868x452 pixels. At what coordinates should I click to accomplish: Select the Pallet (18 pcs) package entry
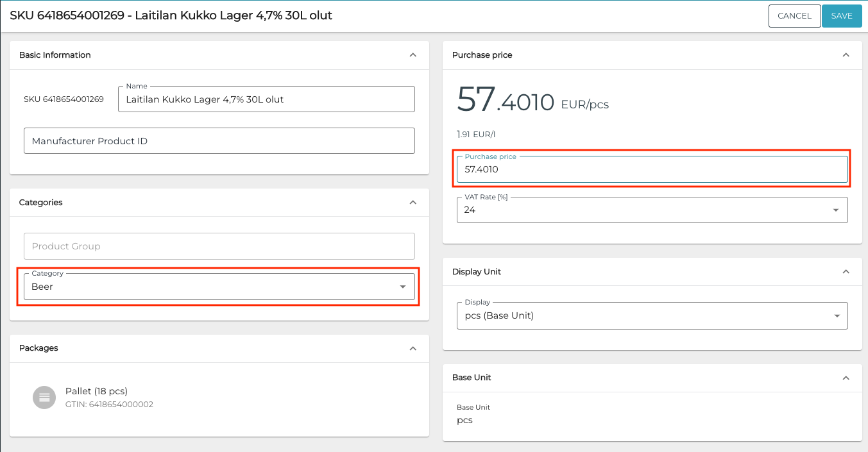(x=96, y=391)
